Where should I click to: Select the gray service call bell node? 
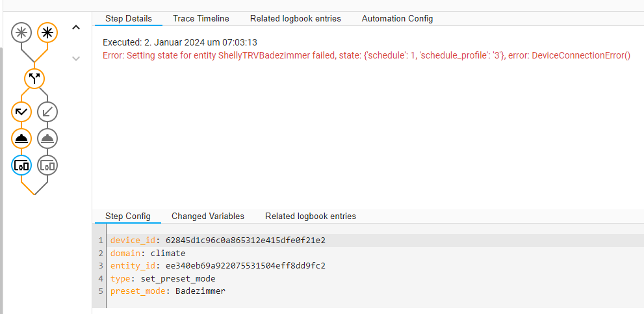coord(47,138)
